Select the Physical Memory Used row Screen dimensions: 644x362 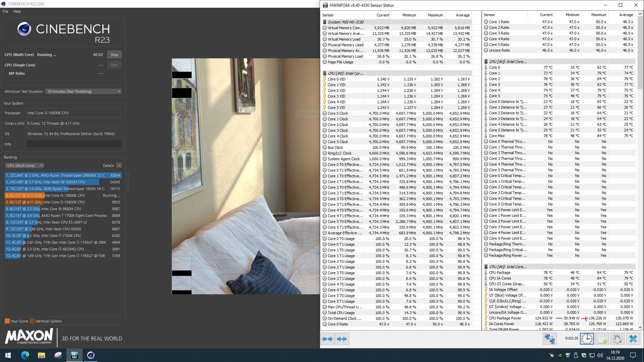pos(396,45)
